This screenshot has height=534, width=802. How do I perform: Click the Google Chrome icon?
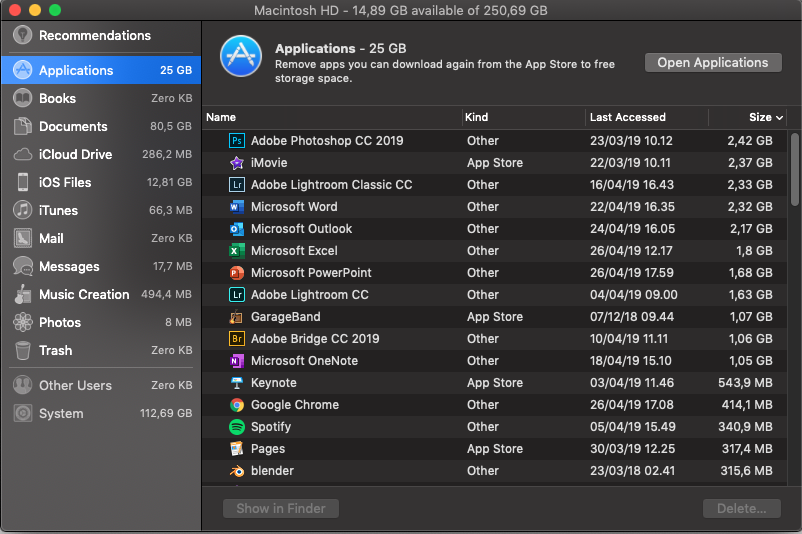point(237,405)
